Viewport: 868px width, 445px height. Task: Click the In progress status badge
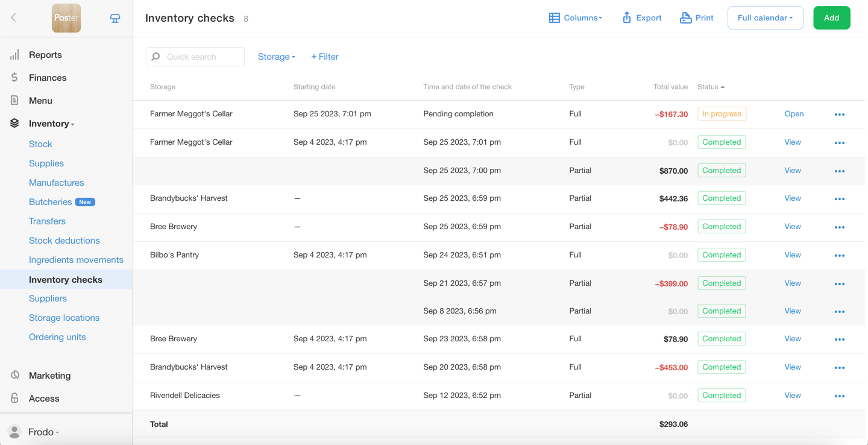pyautogui.click(x=722, y=114)
